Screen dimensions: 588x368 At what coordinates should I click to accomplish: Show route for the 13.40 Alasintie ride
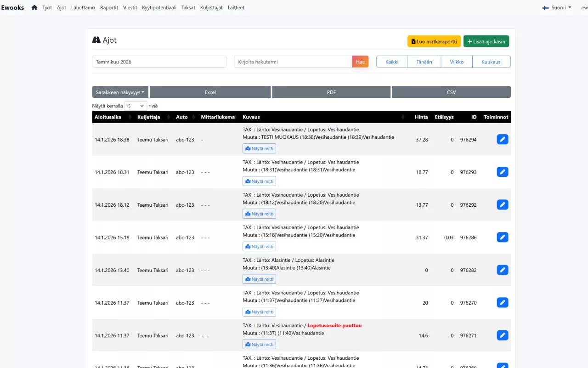coord(259,279)
